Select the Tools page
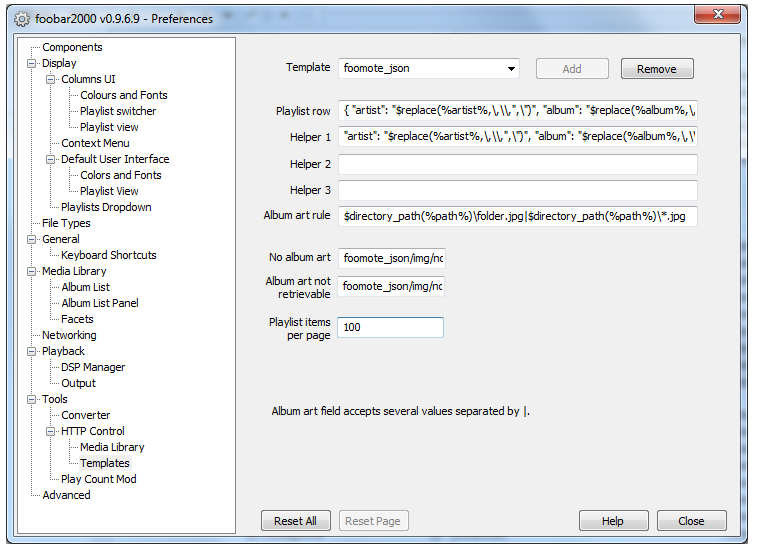 [x=55, y=399]
